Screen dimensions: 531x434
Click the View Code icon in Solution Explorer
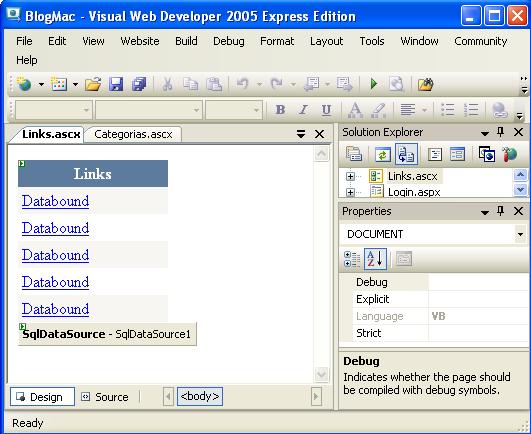pos(434,155)
